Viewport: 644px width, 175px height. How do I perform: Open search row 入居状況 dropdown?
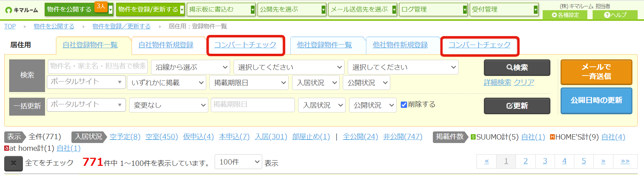316,83
